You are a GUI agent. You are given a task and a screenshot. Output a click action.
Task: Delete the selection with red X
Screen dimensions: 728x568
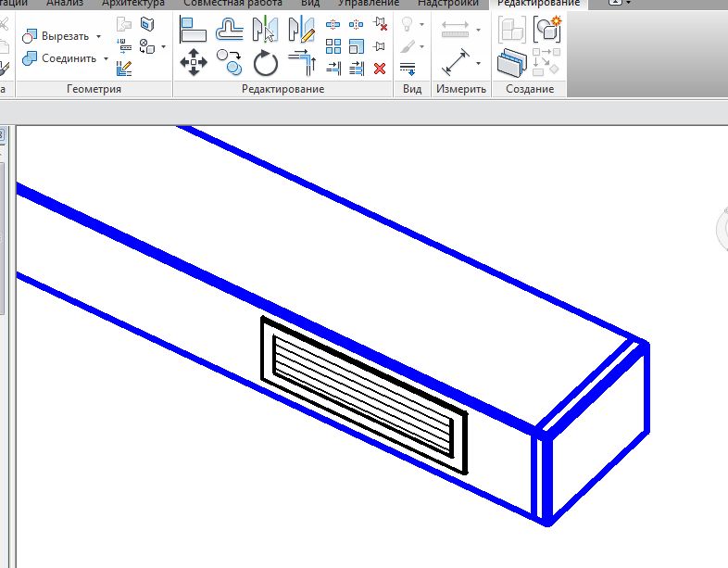click(x=380, y=69)
